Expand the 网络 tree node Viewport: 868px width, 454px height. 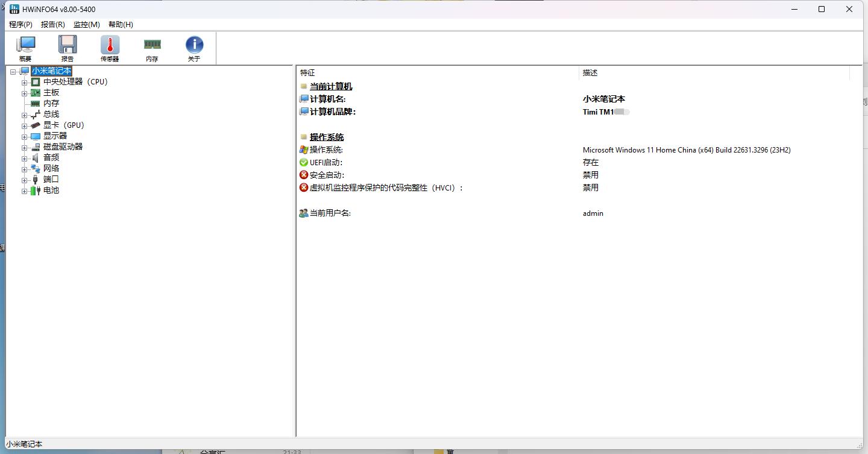coord(25,169)
